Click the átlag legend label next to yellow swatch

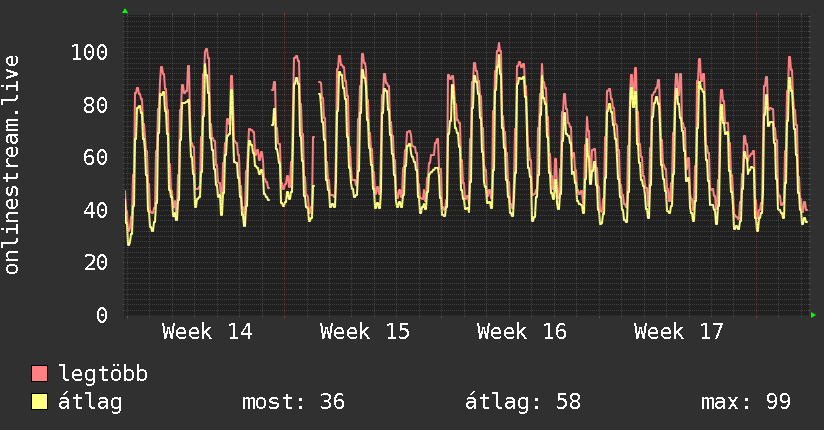[x=90, y=402]
